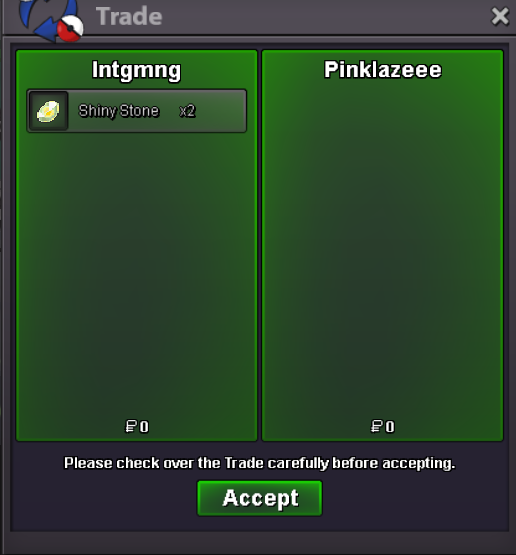The width and height of the screenshot is (516, 555).
Task: Click the Pokédollar symbol under Pinklazeee's offer
Action: pos(376,427)
